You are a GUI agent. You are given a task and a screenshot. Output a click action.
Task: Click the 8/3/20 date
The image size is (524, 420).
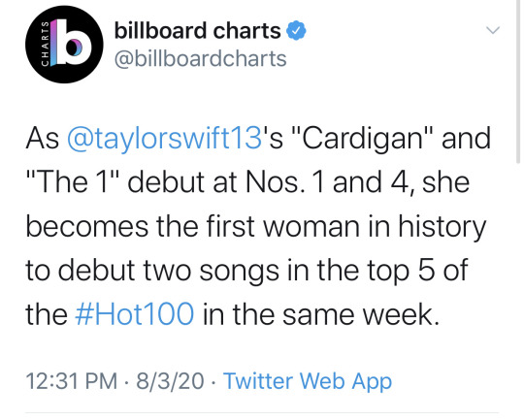coord(170,381)
